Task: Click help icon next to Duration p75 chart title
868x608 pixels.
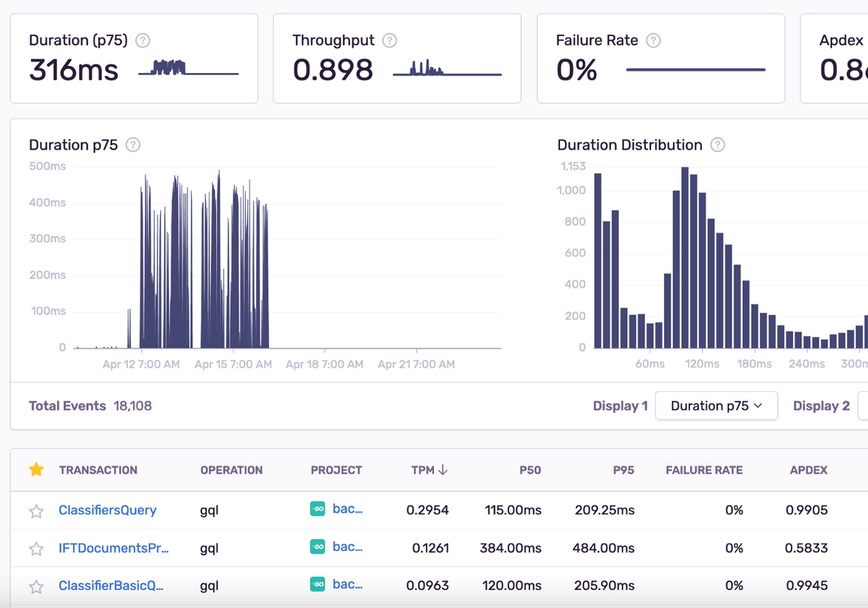Action: [x=133, y=145]
